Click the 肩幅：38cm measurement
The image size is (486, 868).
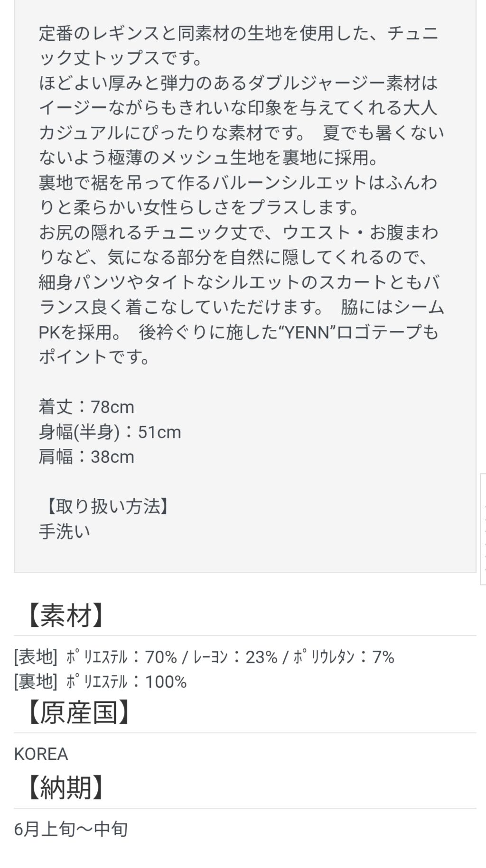pos(86,457)
